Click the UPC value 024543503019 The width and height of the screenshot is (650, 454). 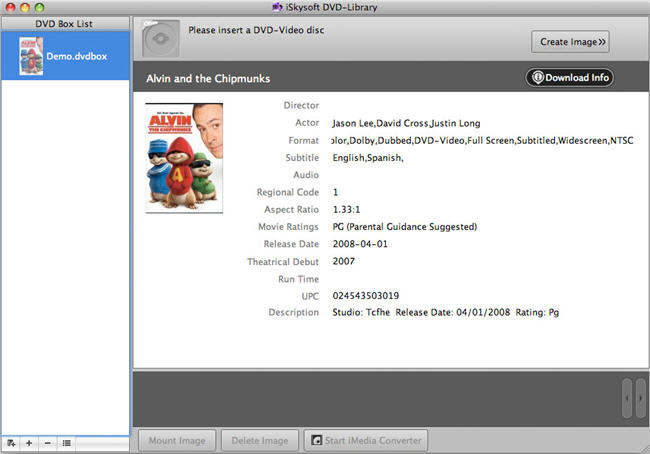point(366,296)
